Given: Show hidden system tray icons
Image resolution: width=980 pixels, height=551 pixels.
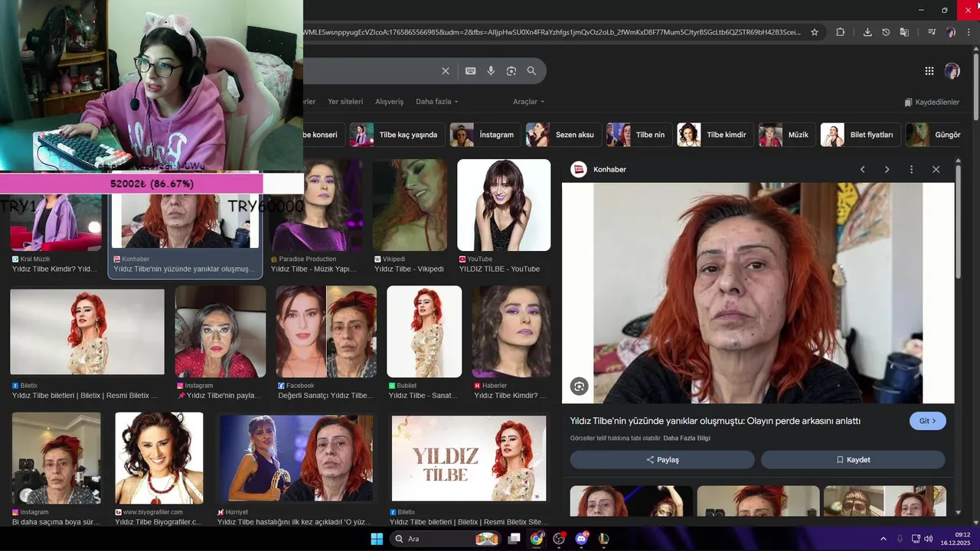Looking at the screenshot, I should (x=883, y=539).
